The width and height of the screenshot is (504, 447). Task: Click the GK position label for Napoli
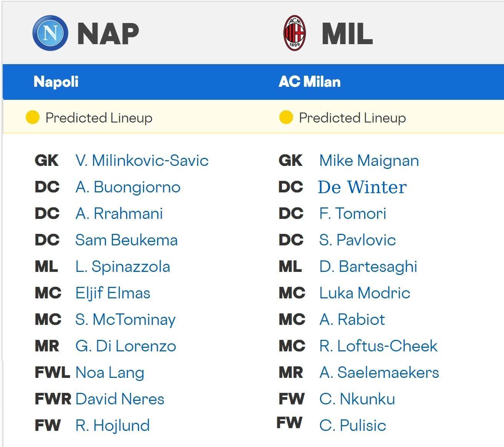pos(46,161)
